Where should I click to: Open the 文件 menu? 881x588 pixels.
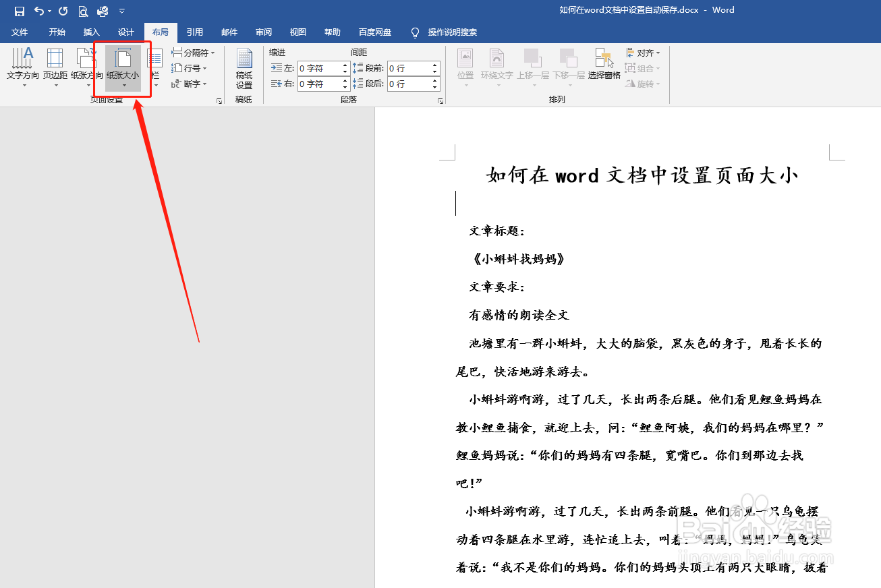pyautogui.click(x=20, y=32)
